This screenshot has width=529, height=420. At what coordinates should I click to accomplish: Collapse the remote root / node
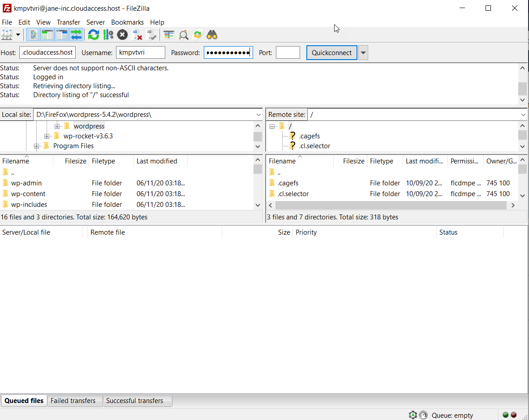[x=272, y=127]
